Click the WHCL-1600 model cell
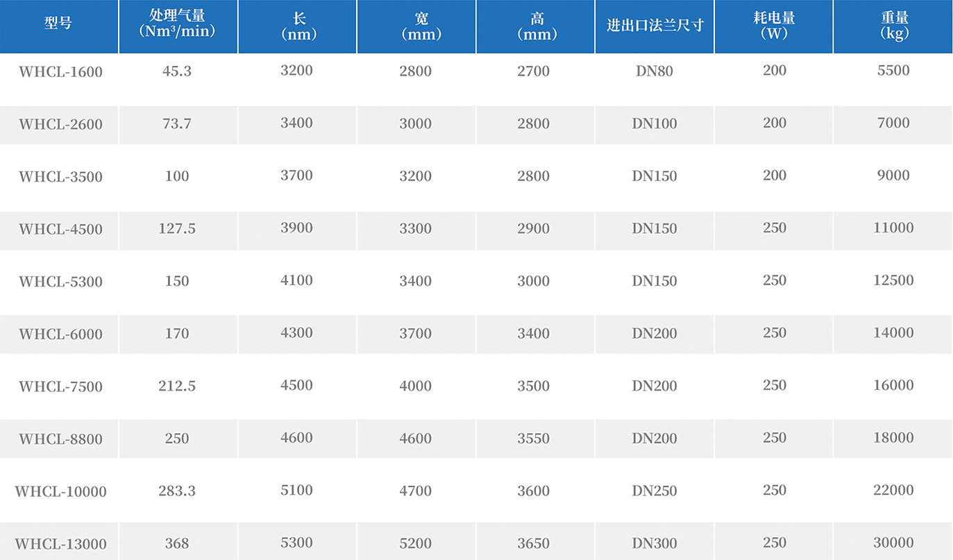953x560 pixels. (60, 72)
